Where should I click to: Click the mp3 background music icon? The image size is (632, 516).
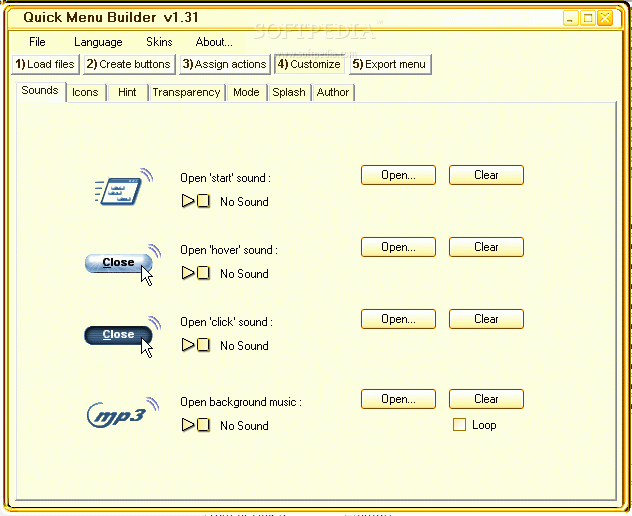click(123, 412)
